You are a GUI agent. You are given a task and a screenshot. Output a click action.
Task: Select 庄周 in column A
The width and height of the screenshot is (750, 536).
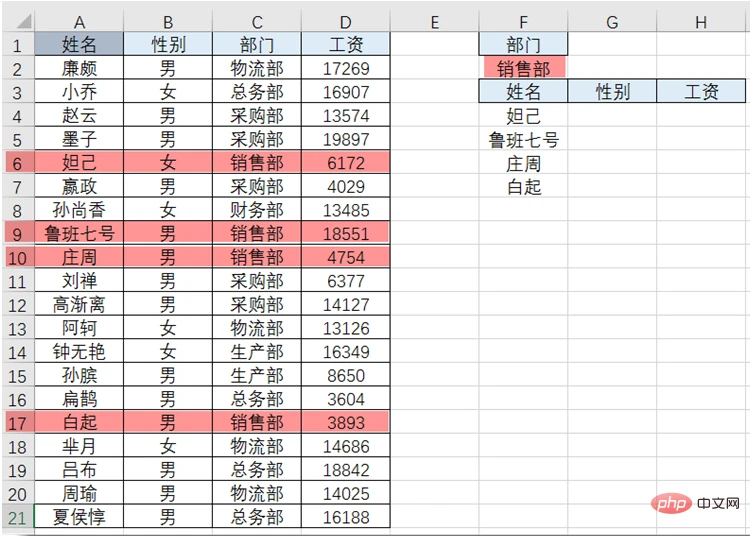pos(79,257)
